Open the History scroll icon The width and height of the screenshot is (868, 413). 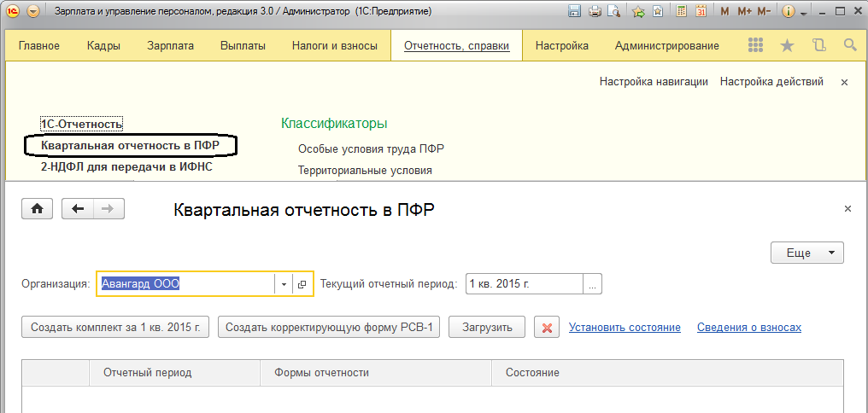pos(818,45)
